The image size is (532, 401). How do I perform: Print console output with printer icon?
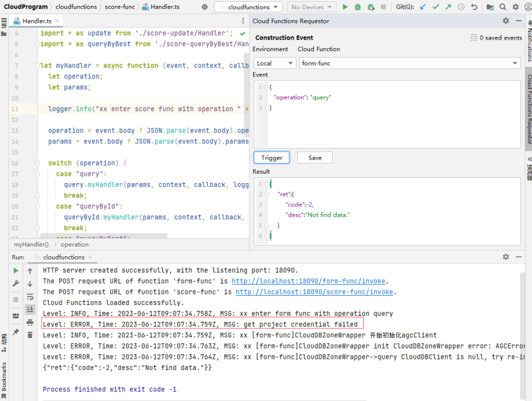coord(30,322)
